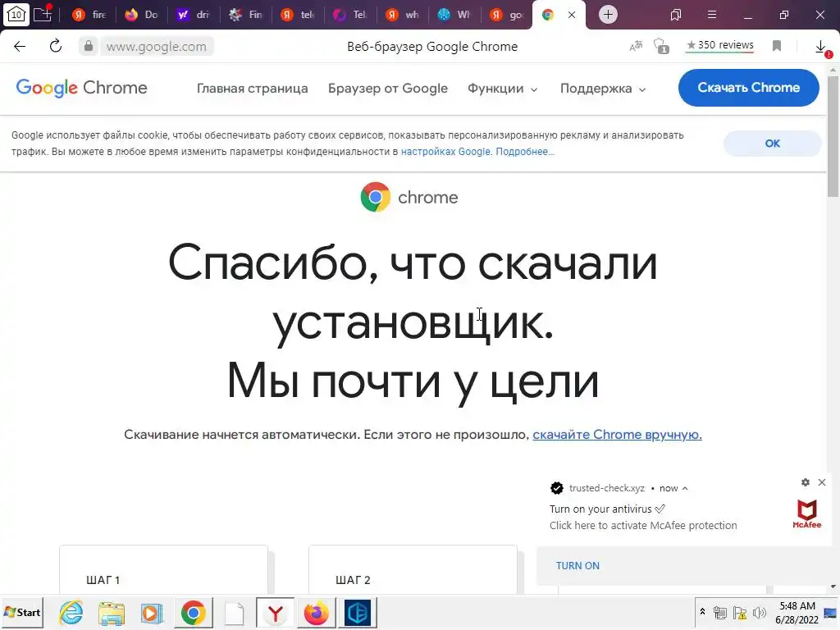Open the настройках Google link
Image resolution: width=840 pixels, height=630 pixels.
click(x=445, y=152)
